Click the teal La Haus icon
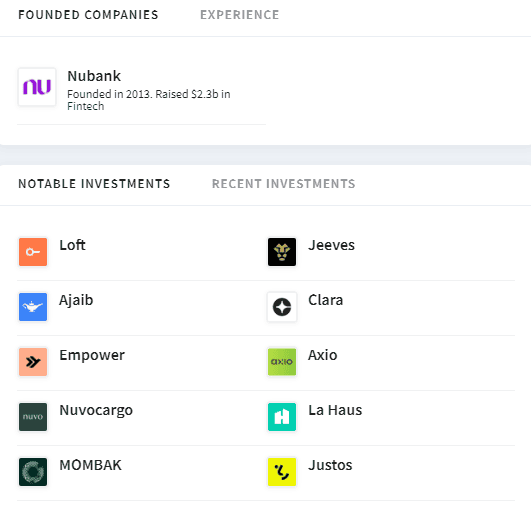 (x=282, y=417)
